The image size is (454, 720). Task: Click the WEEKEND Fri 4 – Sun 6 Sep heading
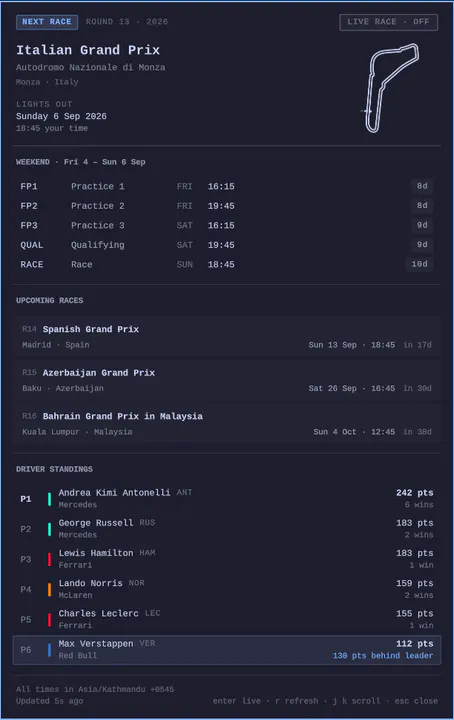click(81, 162)
